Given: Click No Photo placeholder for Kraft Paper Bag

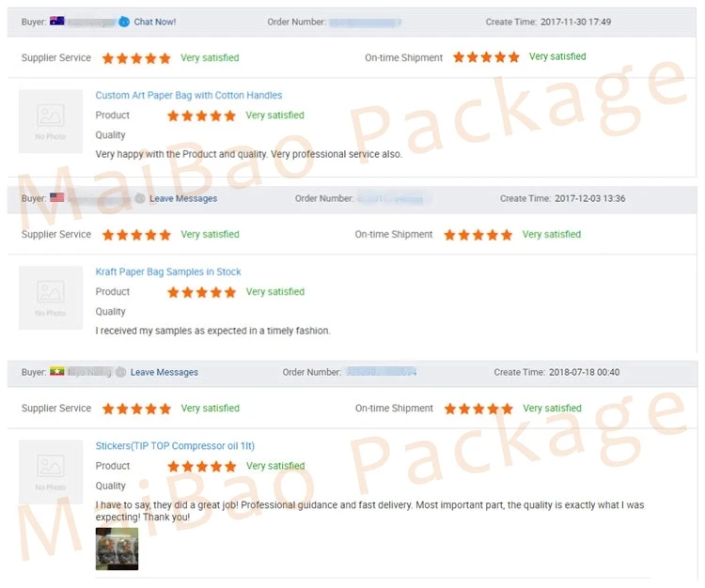Looking at the screenshot, I should [x=51, y=298].
